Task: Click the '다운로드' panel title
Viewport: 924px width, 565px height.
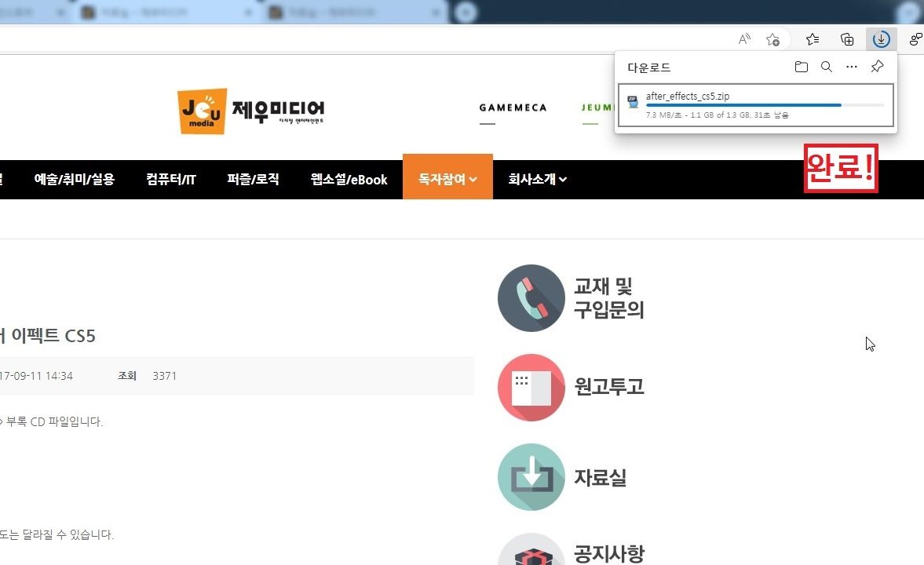Action: (x=648, y=67)
